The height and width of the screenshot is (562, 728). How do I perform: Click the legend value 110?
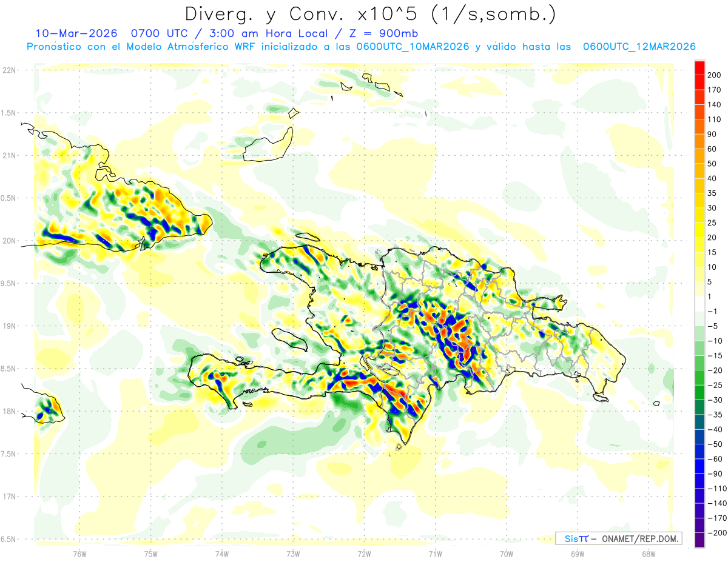715,119
